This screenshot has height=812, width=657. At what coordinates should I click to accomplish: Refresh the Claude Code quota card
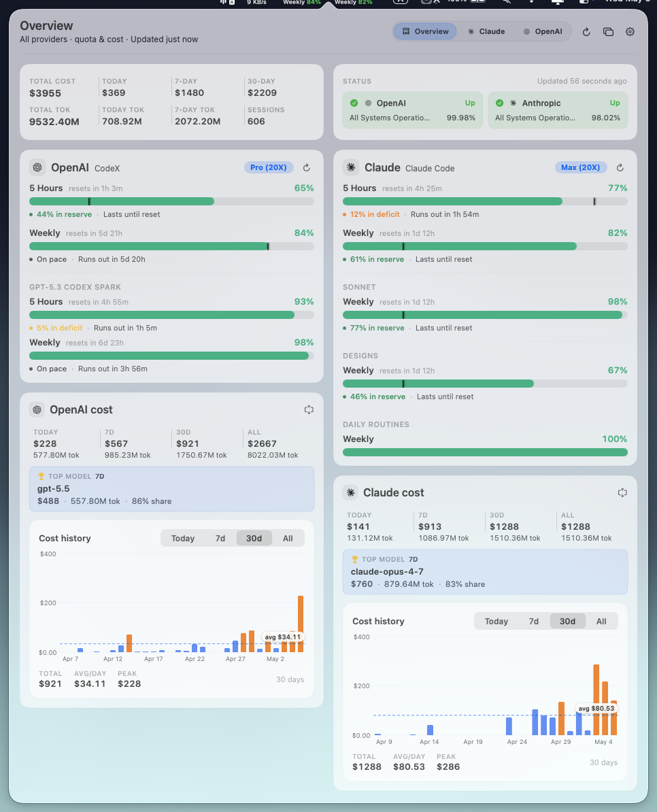pos(620,167)
